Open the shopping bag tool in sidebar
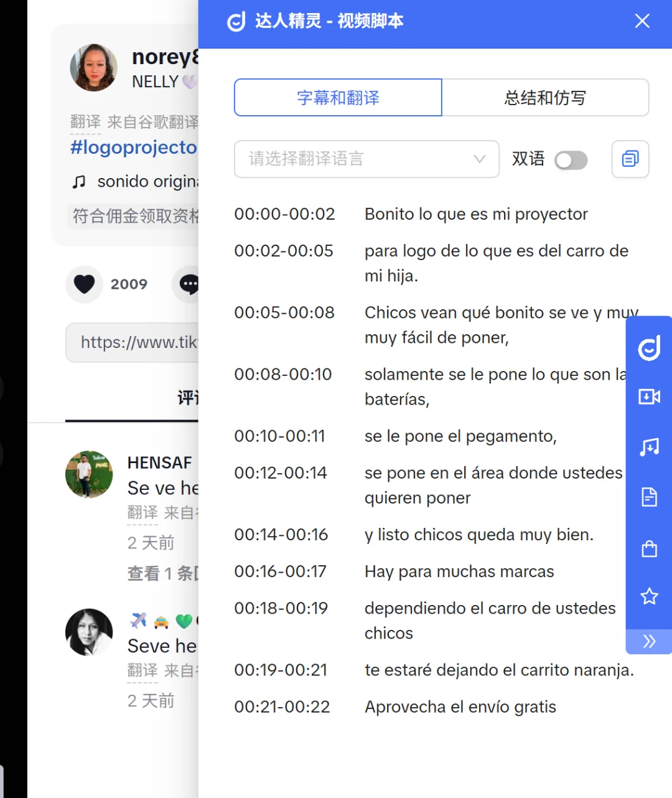672x798 pixels. (648, 548)
